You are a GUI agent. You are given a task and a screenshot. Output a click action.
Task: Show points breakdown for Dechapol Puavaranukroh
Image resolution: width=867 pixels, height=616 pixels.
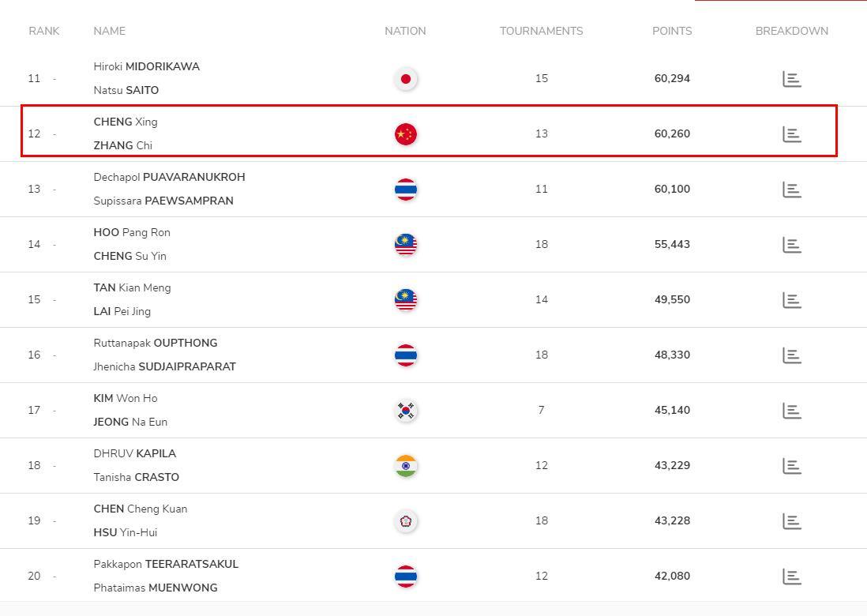tap(792, 190)
